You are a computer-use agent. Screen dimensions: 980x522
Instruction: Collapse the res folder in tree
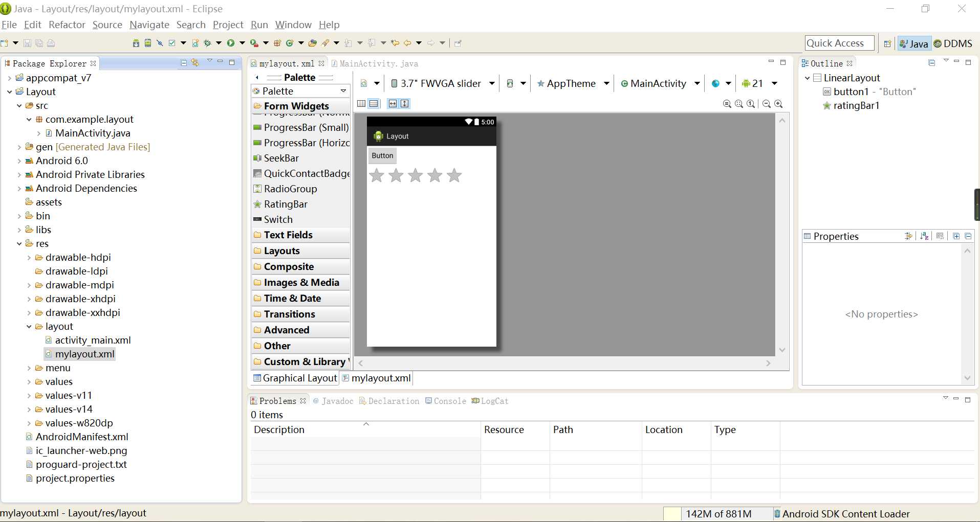coord(19,243)
